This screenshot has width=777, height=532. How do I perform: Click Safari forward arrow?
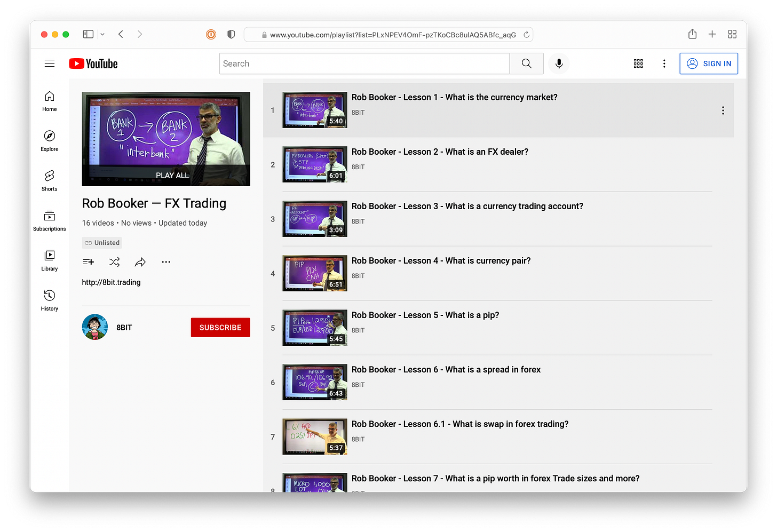click(140, 34)
